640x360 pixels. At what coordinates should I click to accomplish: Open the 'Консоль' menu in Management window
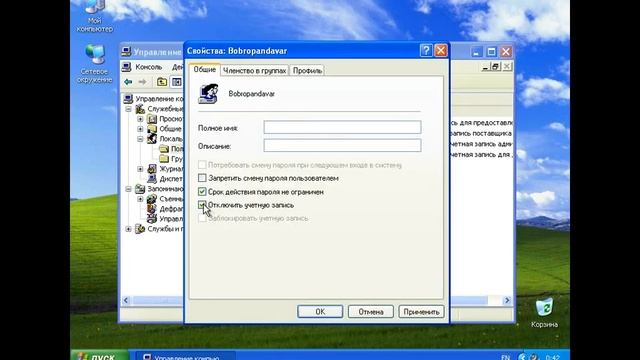(x=149, y=67)
